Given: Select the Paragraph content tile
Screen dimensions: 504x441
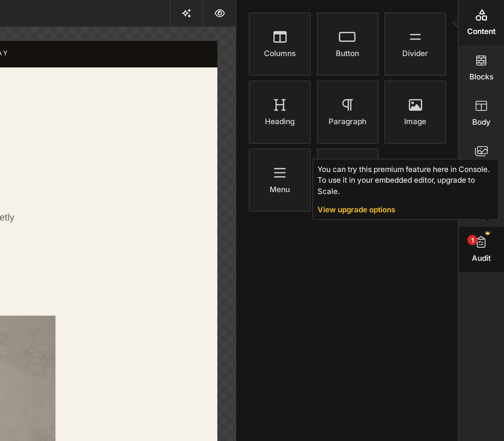Looking at the screenshot, I should point(347,112).
